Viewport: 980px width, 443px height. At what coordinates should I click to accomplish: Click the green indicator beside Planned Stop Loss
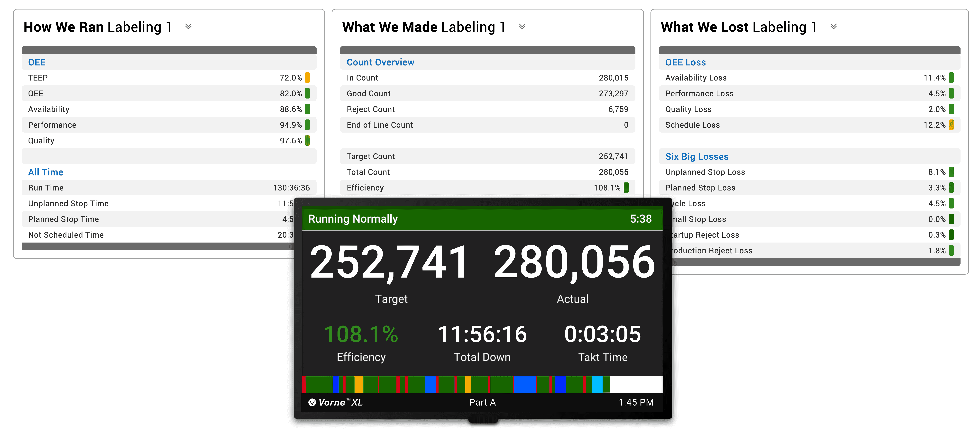pos(952,188)
